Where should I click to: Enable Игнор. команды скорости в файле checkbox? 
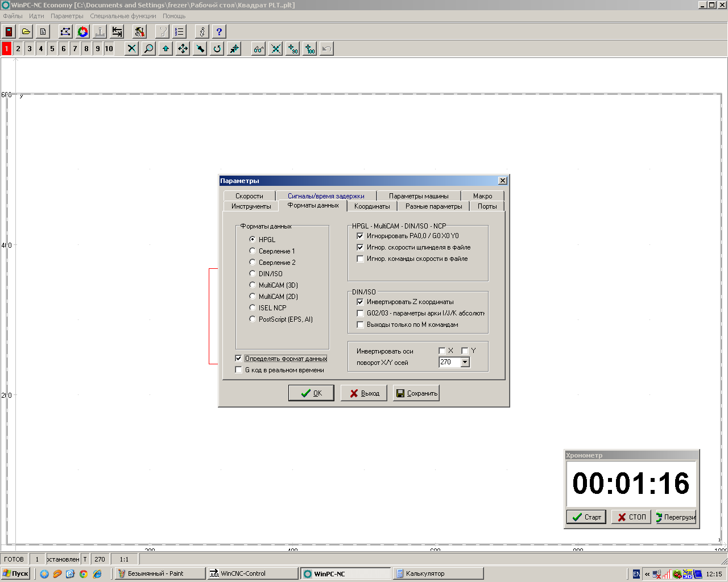[x=360, y=259]
